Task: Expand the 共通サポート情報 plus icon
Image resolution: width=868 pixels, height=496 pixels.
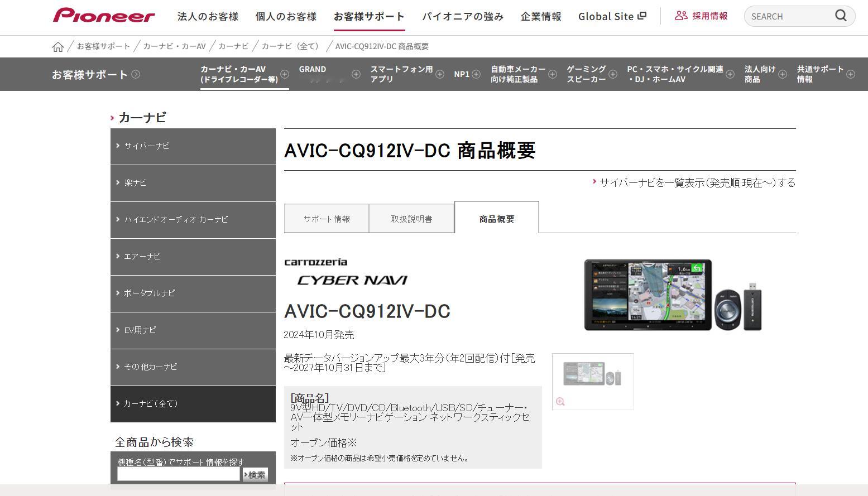Action: [851, 74]
